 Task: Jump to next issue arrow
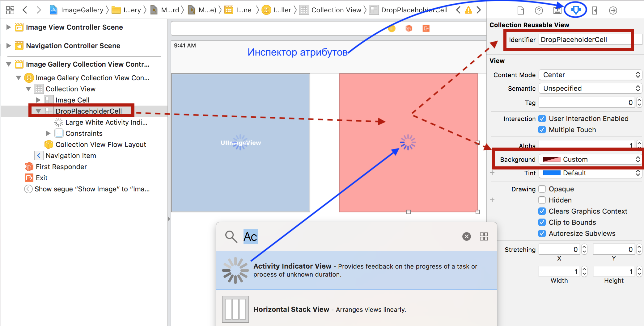point(479,10)
